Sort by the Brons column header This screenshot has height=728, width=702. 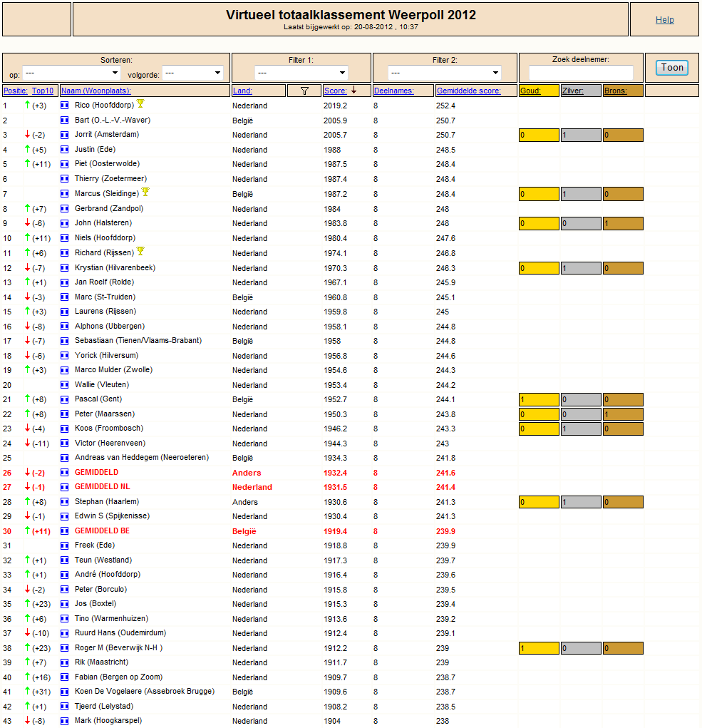point(616,91)
